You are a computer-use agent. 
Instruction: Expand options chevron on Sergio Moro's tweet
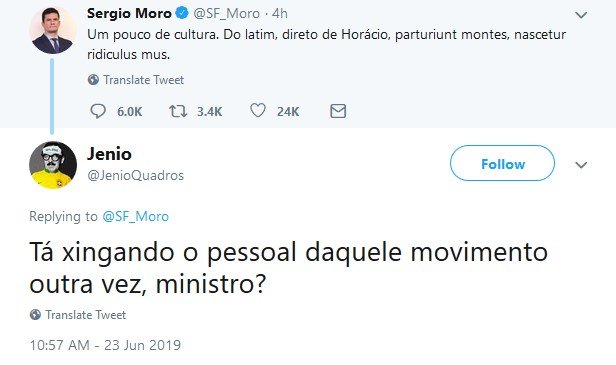click(581, 15)
